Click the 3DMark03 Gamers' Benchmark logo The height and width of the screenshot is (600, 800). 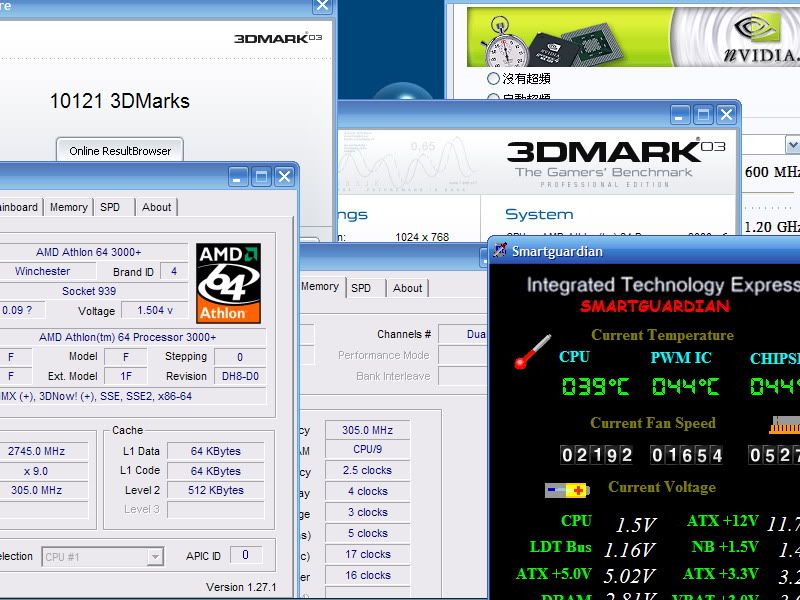616,163
